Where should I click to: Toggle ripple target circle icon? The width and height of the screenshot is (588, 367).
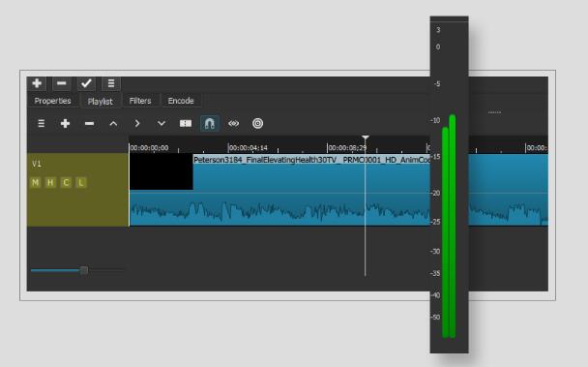(257, 124)
